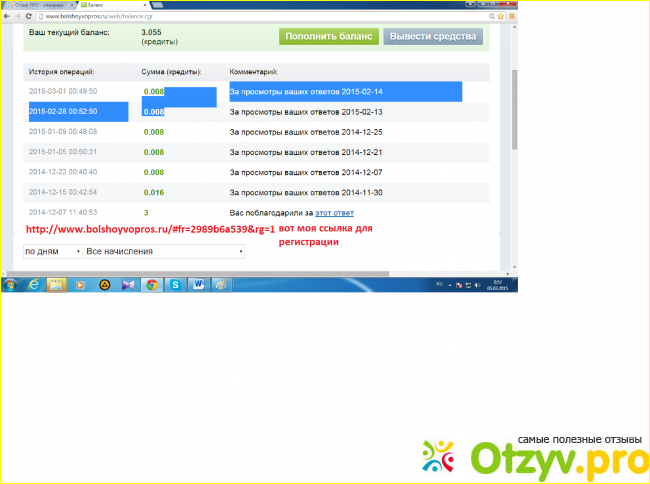Viewport: 650px width, 484px height.
Task: Open the 'этот ответ' link
Action: pos(334,213)
